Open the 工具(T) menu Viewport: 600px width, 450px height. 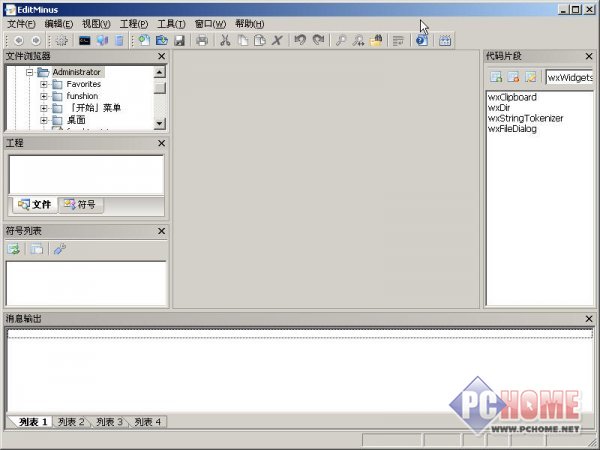171,24
